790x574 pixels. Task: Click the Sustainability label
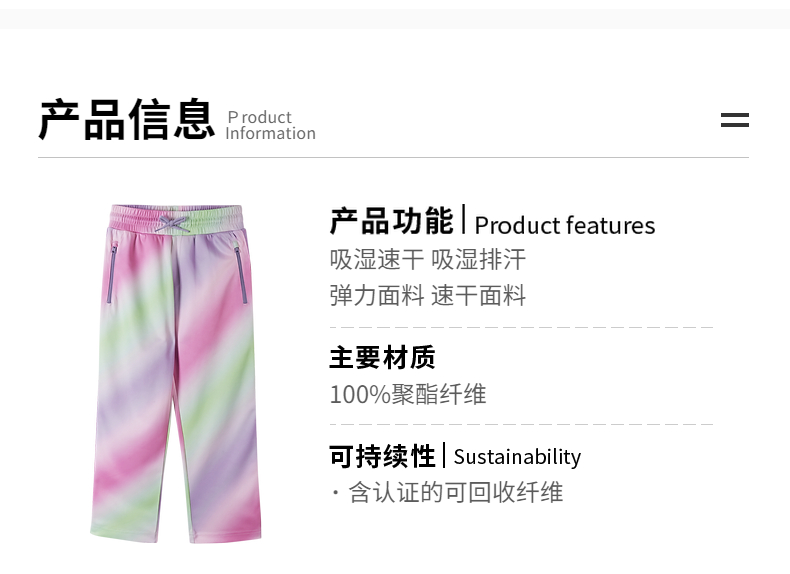pos(516,457)
